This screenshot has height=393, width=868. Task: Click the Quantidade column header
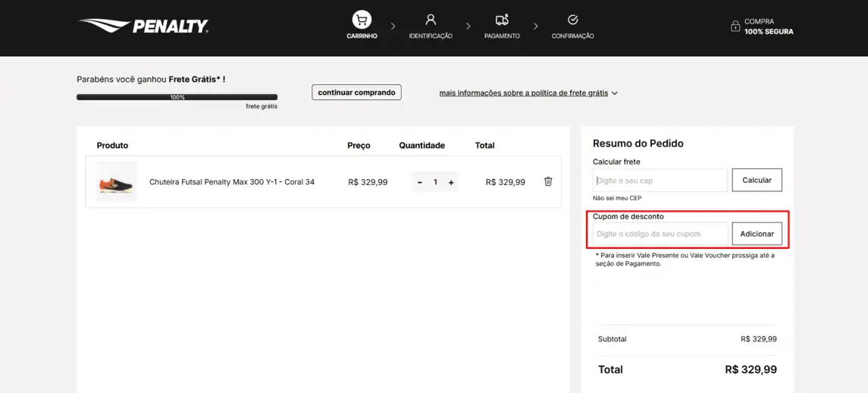(x=421, y=146)
